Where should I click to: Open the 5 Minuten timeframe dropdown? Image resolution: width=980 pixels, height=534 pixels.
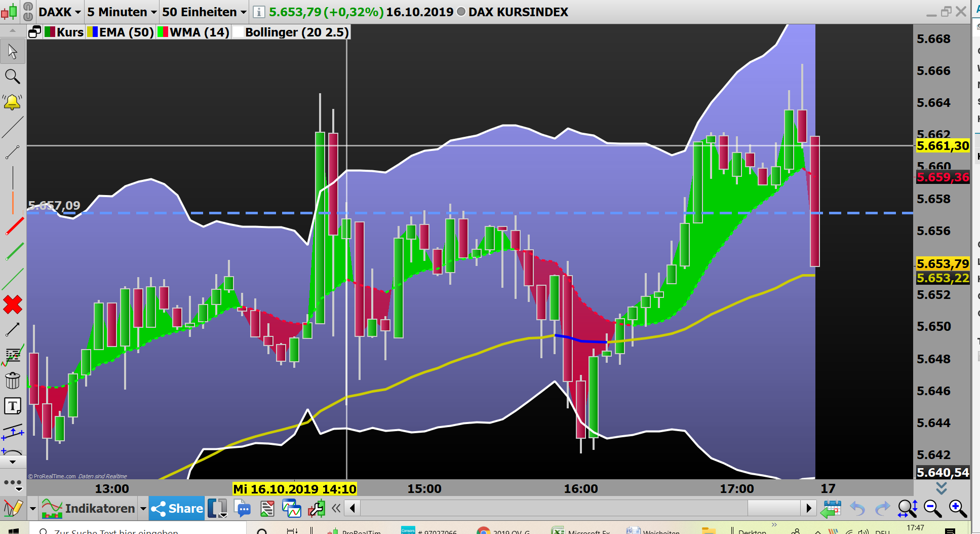point(120,12)
